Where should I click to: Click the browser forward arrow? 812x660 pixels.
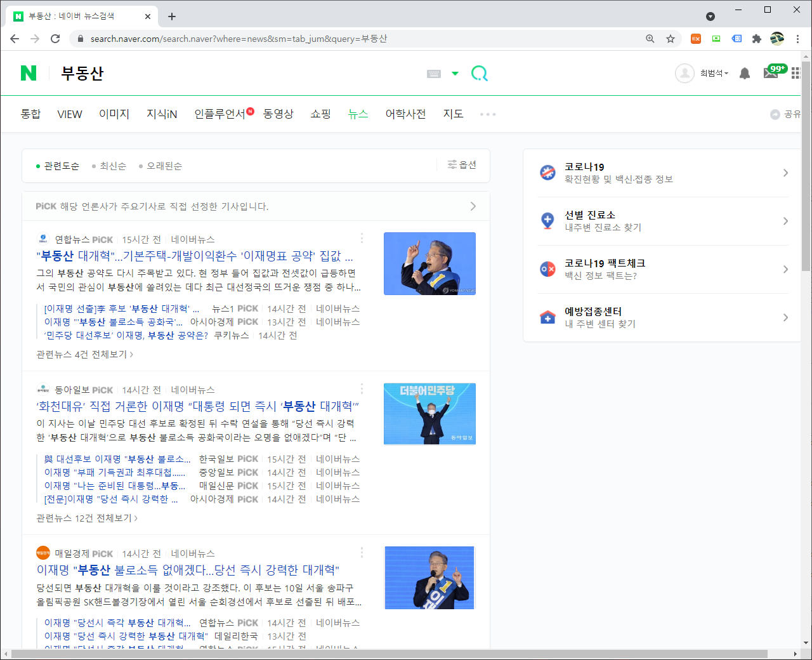[35, 39]
